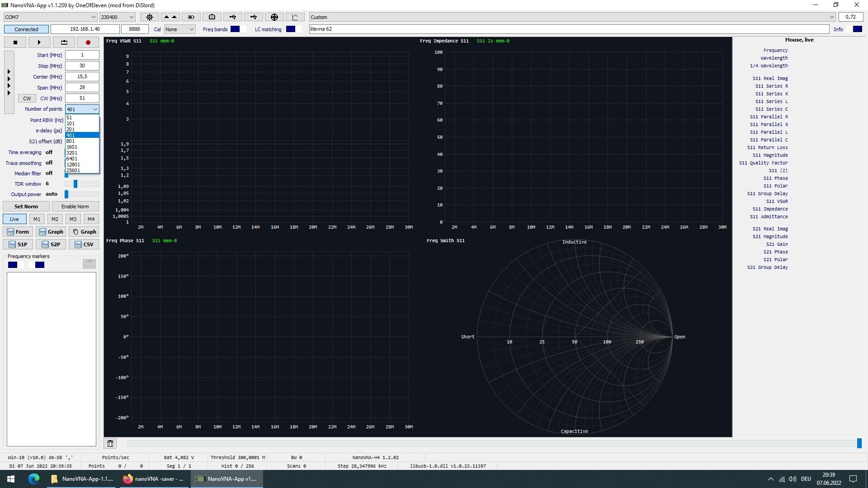Toggle Enable Norm
The width and height of the screenshot is (868, 488).
pyautogui.click(x=75, y=207)
